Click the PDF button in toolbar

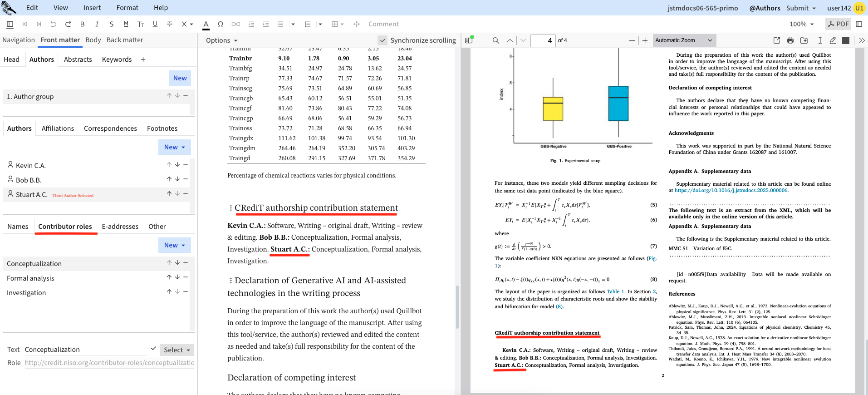point(838,24)
